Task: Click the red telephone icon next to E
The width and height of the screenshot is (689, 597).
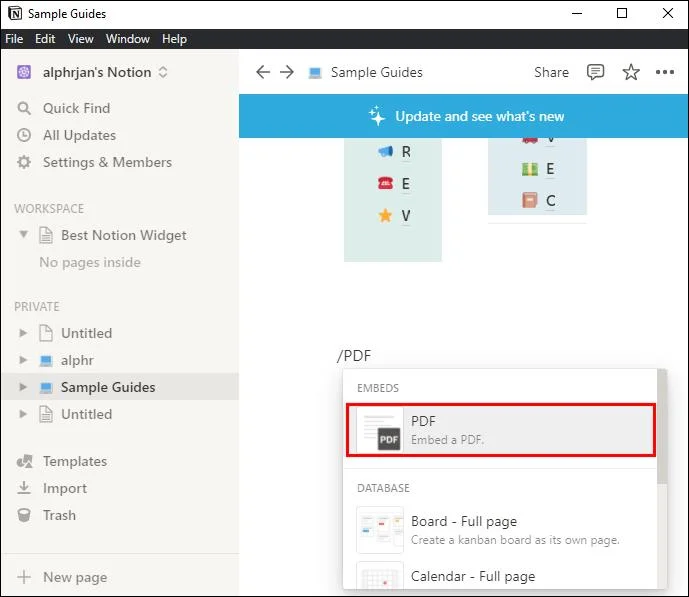Action: (385, 183)
